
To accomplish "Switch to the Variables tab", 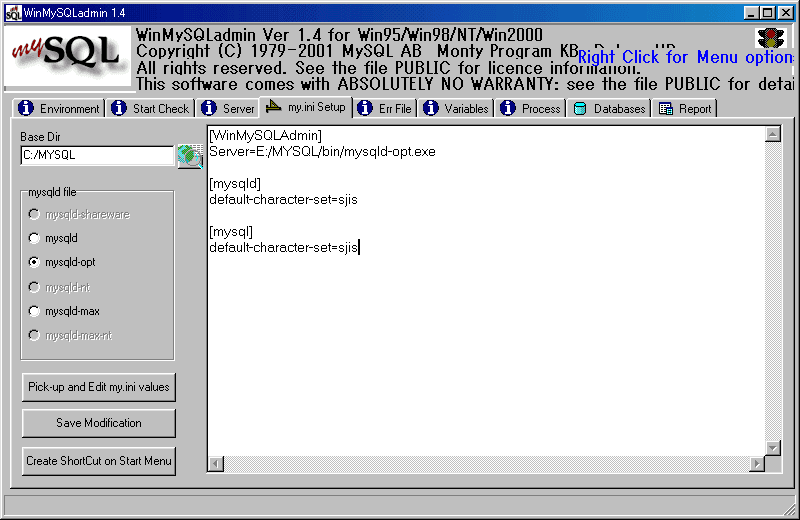I will [456, 108].
